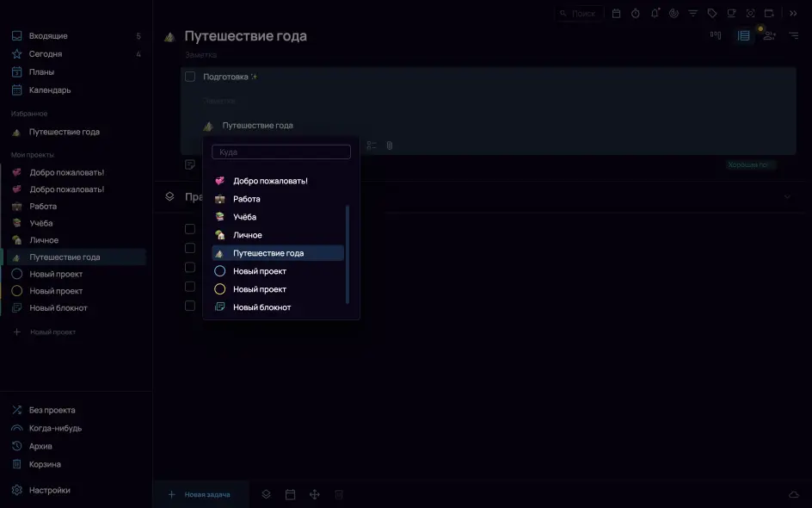Screen dimensions: 812x508
Task: Click the filter icon in top toolbar
Action: (x=692, y=13)
